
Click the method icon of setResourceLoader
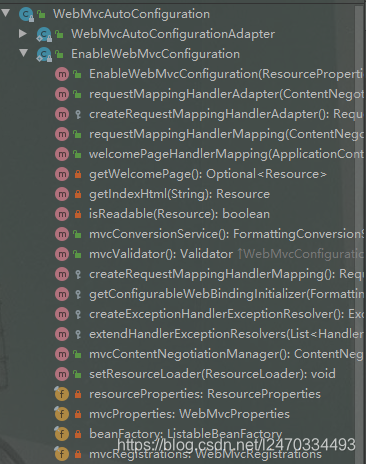62,374
